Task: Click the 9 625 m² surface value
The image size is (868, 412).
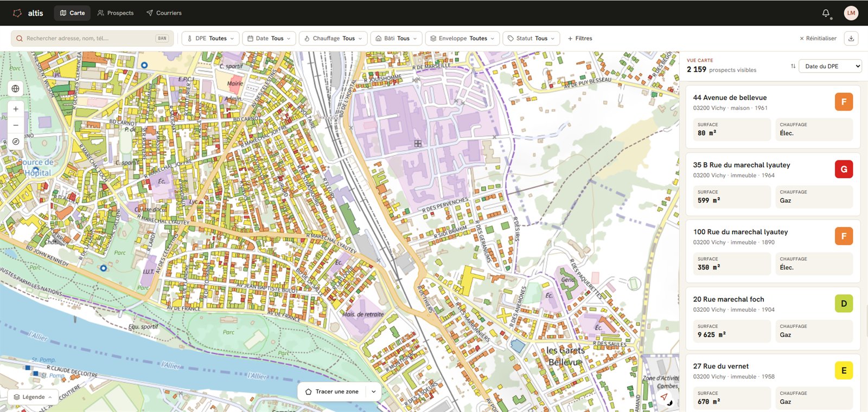Action: pyautogui.click(x=711, y=335)
